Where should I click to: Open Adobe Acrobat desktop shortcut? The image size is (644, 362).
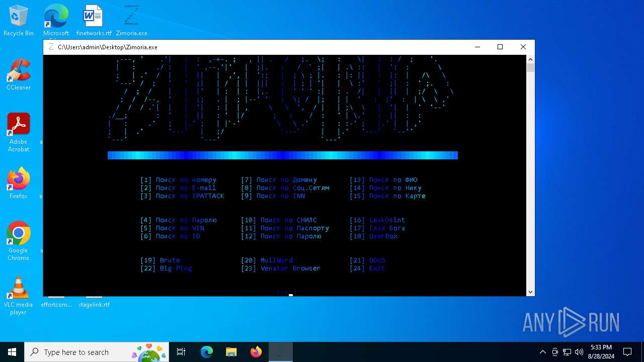point(19,132)
